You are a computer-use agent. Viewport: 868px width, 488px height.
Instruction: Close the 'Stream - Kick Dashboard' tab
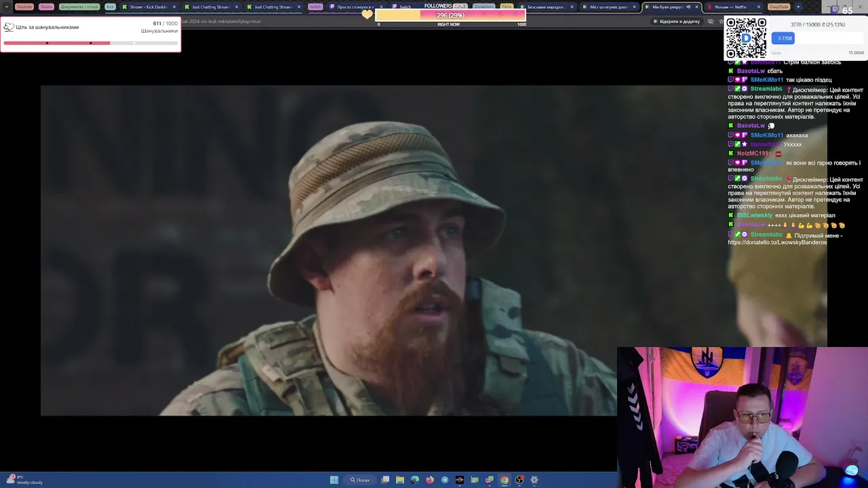click(x=174, y=7)
